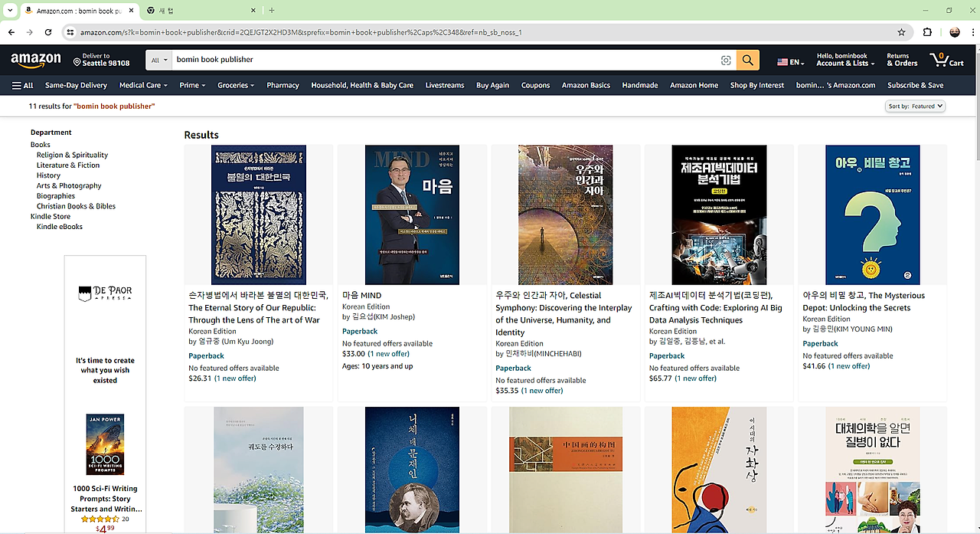Reload the page with the refresh icon
The height and width of the screenshot is (534, 980).
(48, 32)
